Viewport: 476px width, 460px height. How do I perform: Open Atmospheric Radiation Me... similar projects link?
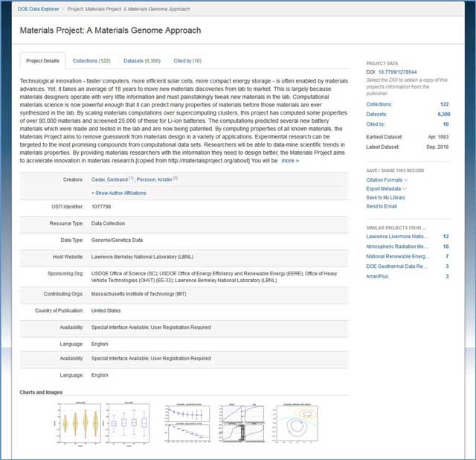(396, 246)
